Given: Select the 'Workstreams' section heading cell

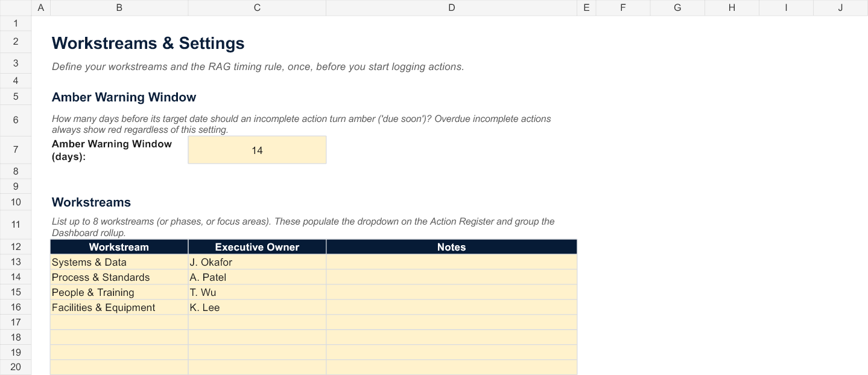Looking at the screenshot, I should 91,202.
